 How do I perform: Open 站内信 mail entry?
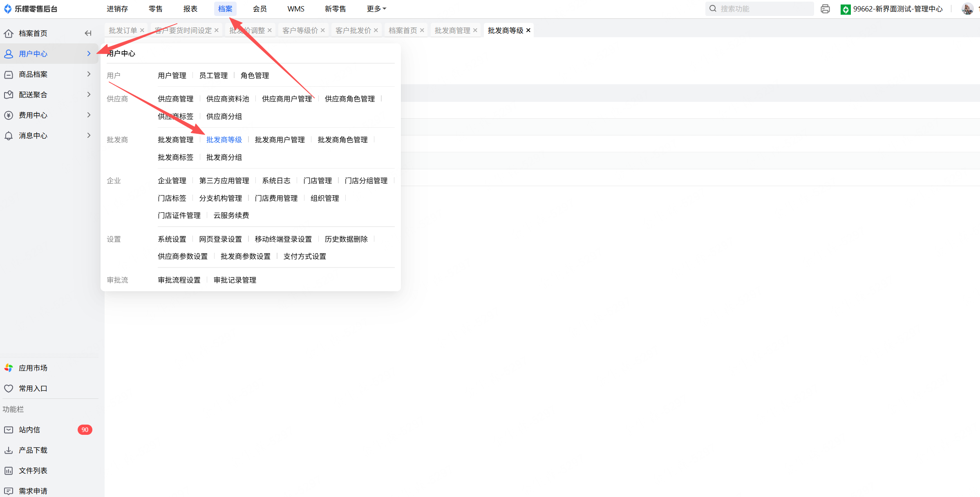29,430
